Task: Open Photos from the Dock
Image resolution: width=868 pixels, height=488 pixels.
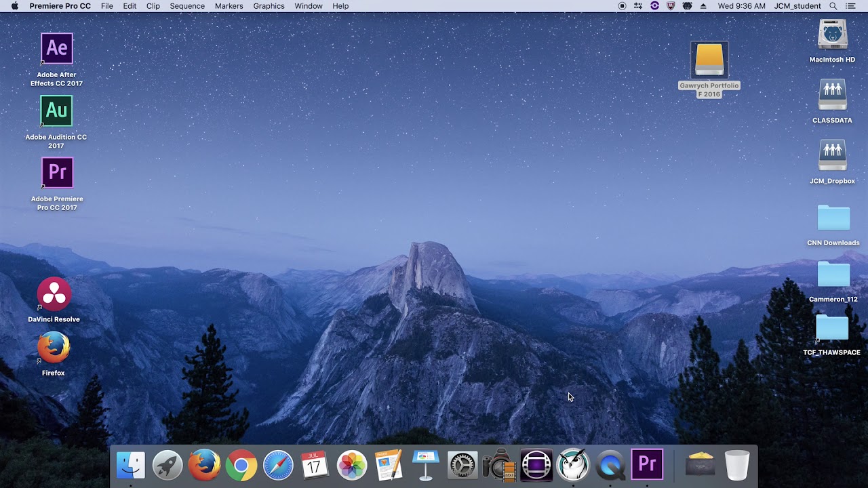Action: [352, 465]
